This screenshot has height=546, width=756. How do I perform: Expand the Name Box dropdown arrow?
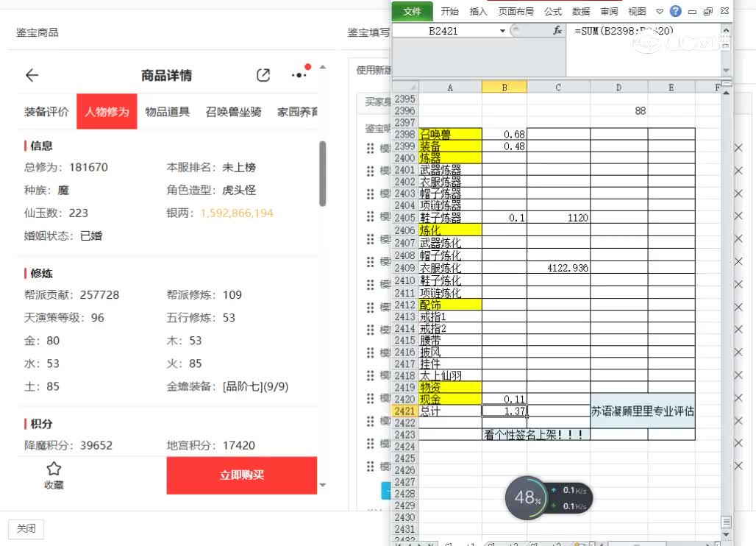(503, 31)
